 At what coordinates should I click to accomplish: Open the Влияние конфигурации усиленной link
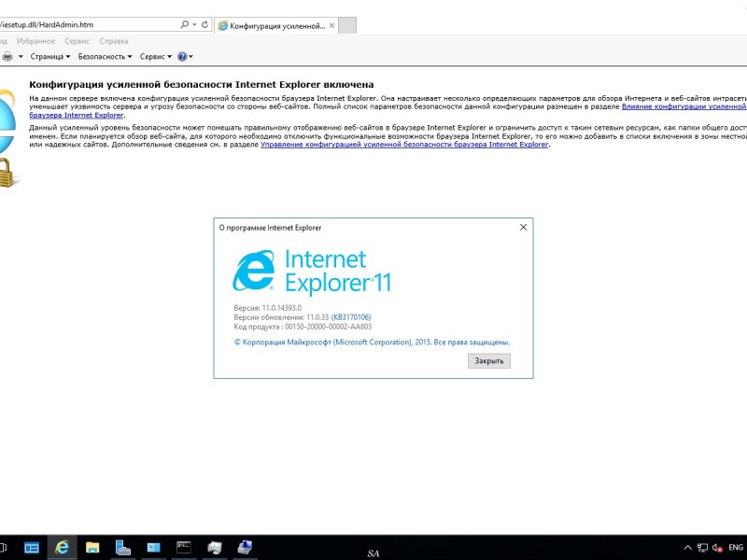(684, 106)
